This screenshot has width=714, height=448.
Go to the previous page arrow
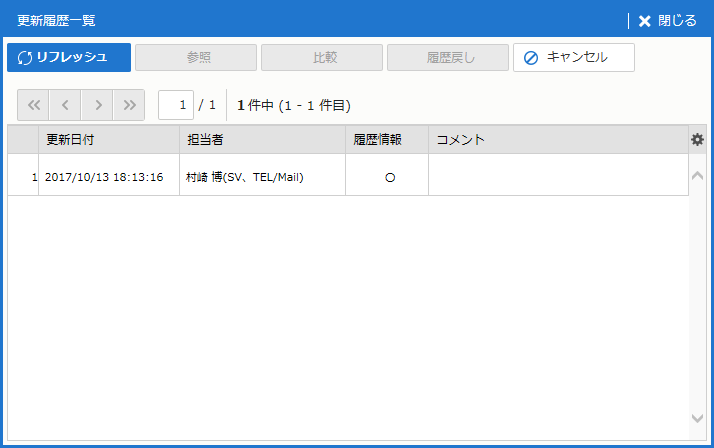65,104
